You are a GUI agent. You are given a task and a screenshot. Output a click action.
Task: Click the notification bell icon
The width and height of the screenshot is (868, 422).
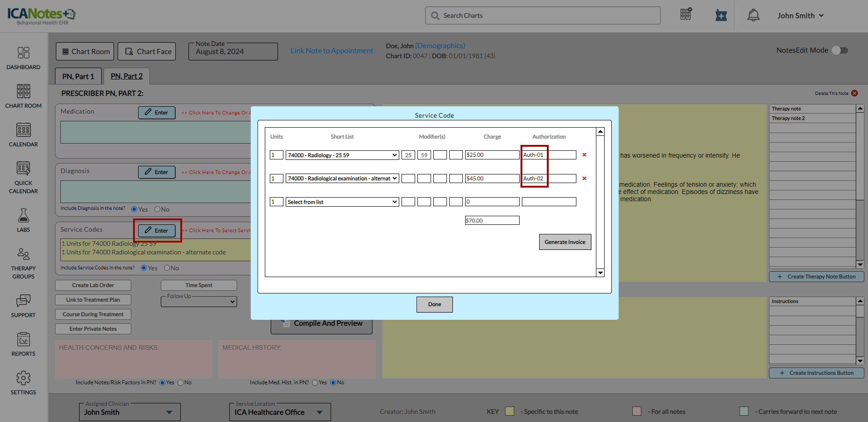pos(753,15)
